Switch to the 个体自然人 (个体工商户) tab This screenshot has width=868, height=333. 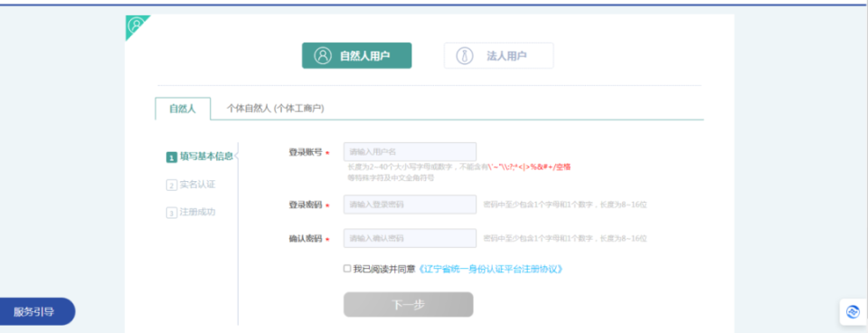point(276,109)
